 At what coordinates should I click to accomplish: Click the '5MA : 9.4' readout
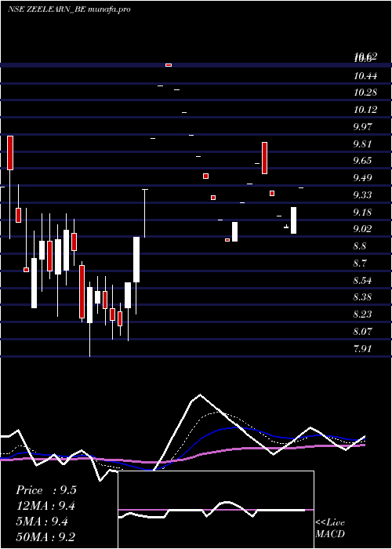point(42,522)
